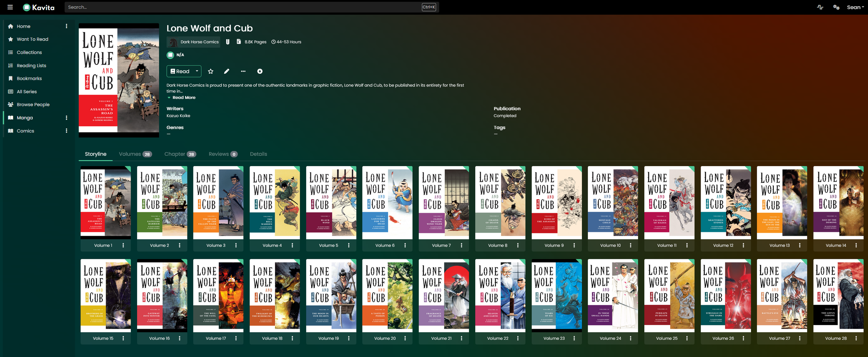The image size is (868, 357).
Task: Switch to the Volumes tab
Action: tap(135, 154)
